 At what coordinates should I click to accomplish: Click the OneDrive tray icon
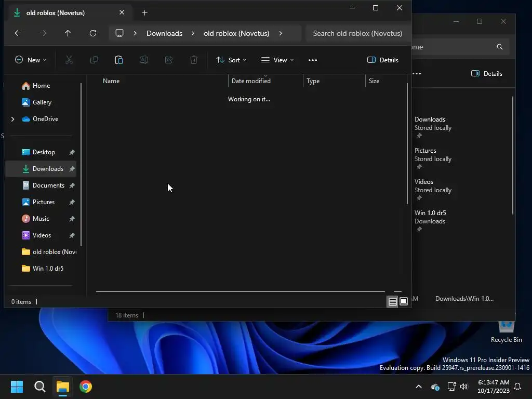point(435,387)
